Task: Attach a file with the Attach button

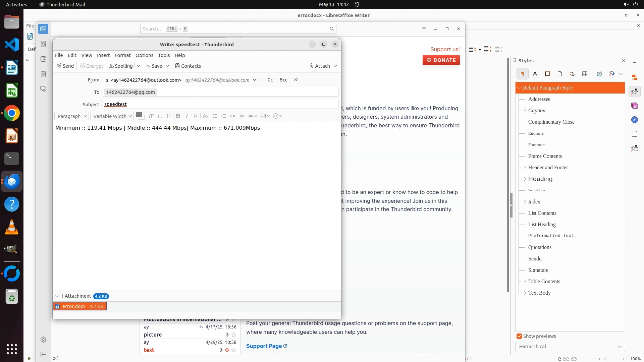Action: (x=320, y=66)
